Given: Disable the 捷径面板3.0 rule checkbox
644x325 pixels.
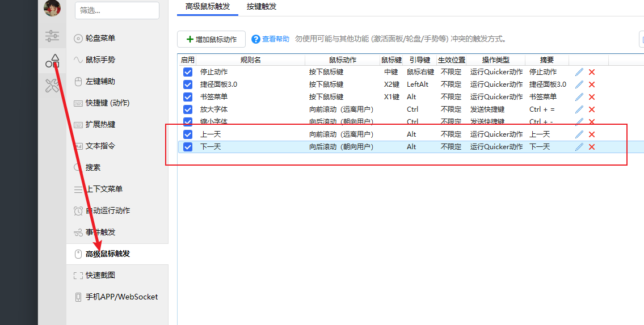Looking at the screenshot, I should click(188, 85).
